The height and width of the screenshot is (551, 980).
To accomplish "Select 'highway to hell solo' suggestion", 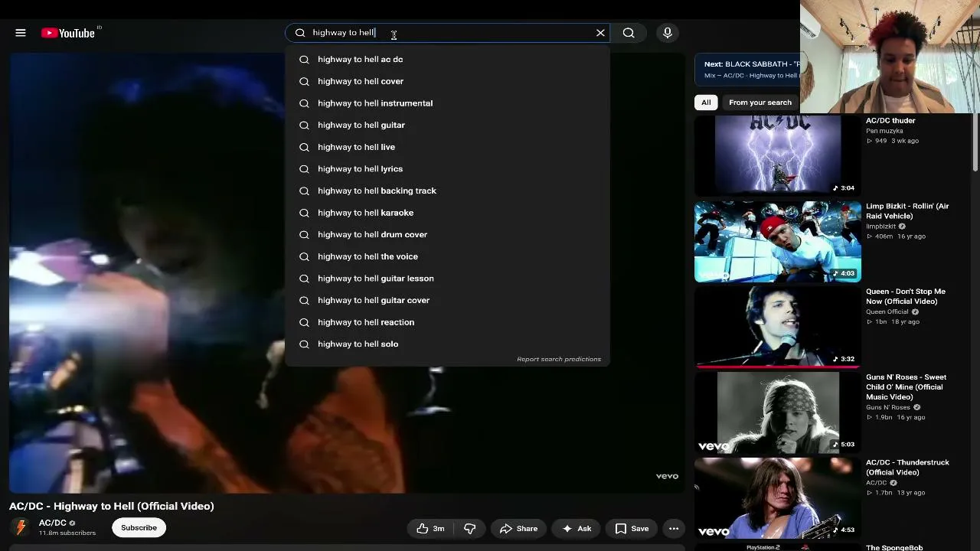I will pyautogui.click(x=448, y=344).
